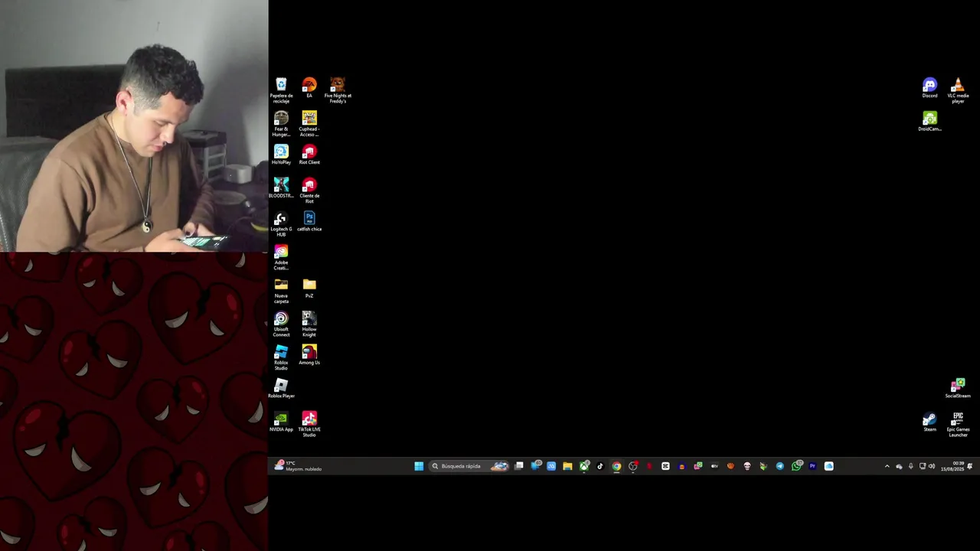Open the Discord desktop shortcut
Image resolution: width=980 pixels, height=551 pixels.
(x=929, y=87)
